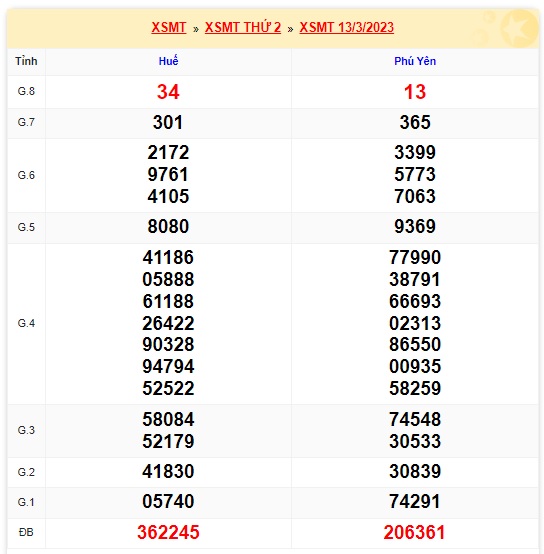
Task: Select Phú Yên G.1 number 74291
Action: 415,501
